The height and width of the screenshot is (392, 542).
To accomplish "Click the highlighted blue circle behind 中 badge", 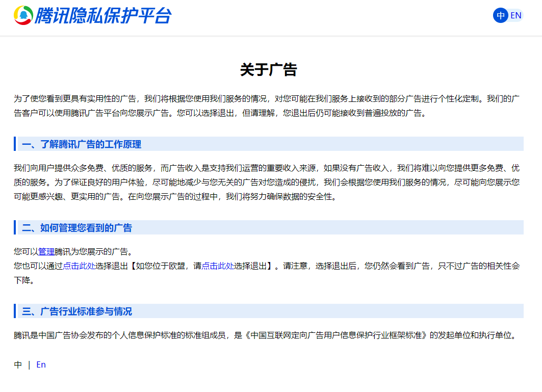I will click(x=500, y=15).
